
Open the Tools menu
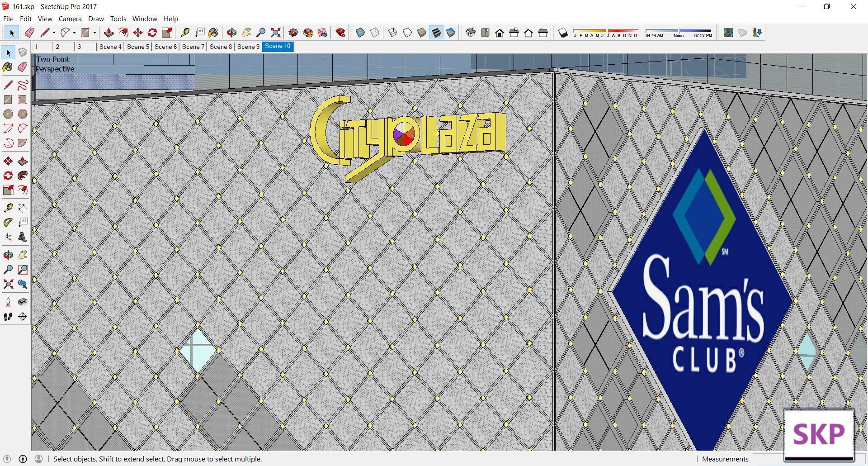point(118,19)
